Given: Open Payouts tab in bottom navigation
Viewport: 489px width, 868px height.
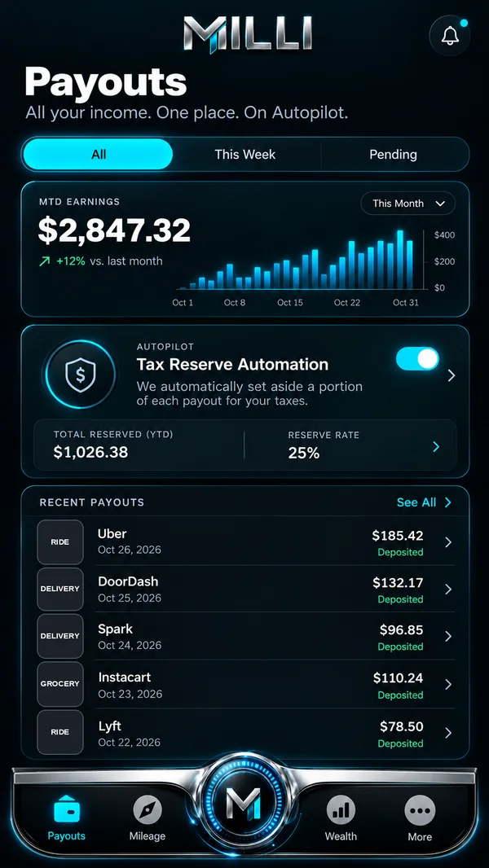Looking at the screenshot, I should coord(67,818).
